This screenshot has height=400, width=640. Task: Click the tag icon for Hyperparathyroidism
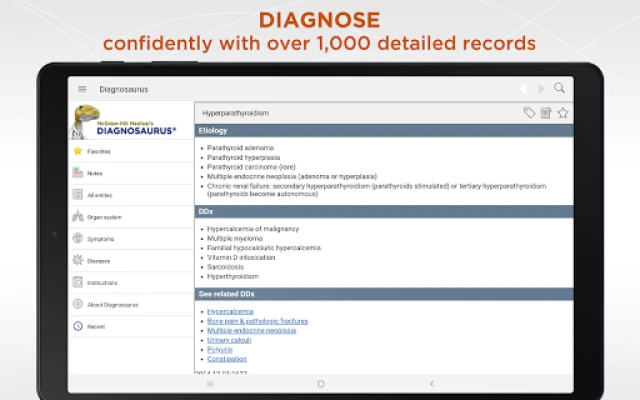529,113
